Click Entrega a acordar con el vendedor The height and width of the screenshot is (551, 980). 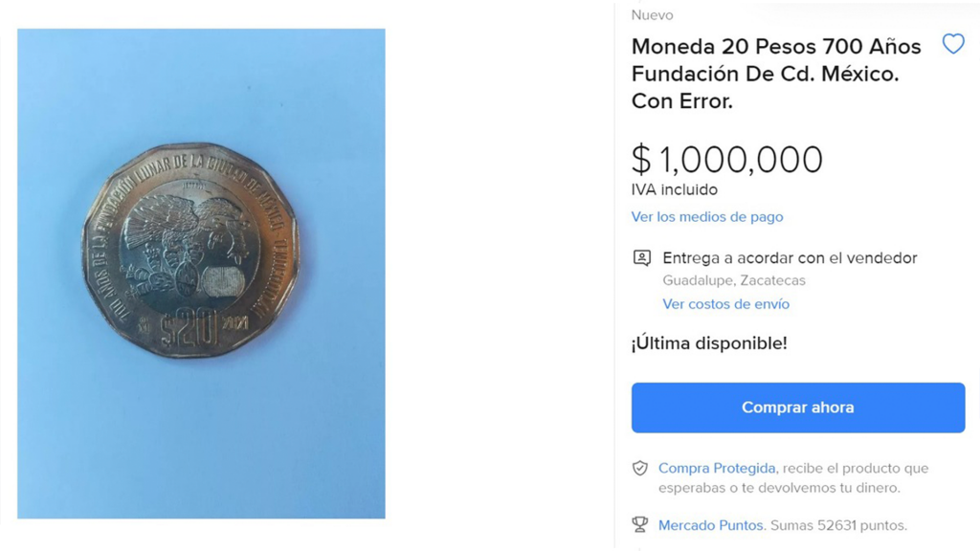pyautogui.click(x=790, y=258)
